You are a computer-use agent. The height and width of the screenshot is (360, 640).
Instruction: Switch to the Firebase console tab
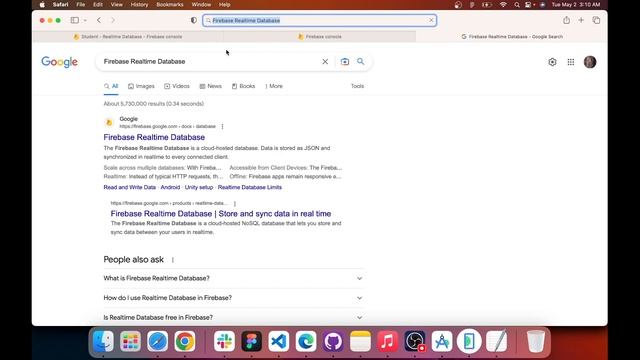[320, 36]
